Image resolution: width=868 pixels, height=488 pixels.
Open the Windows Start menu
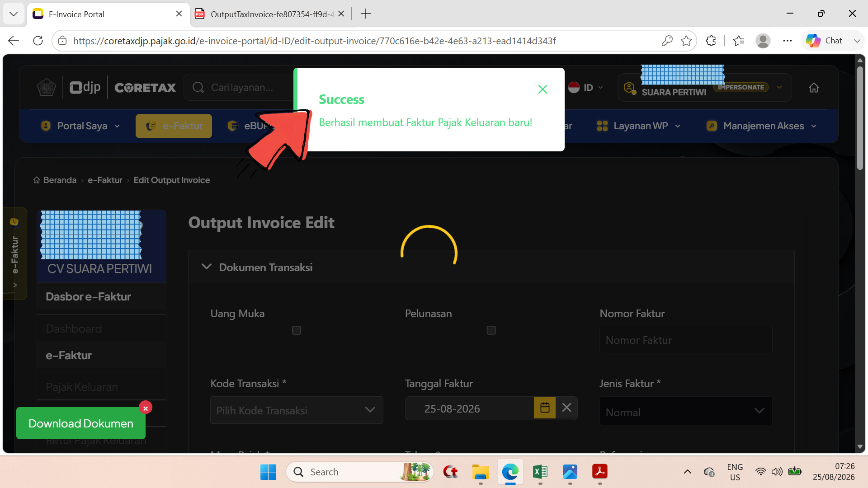268,472
